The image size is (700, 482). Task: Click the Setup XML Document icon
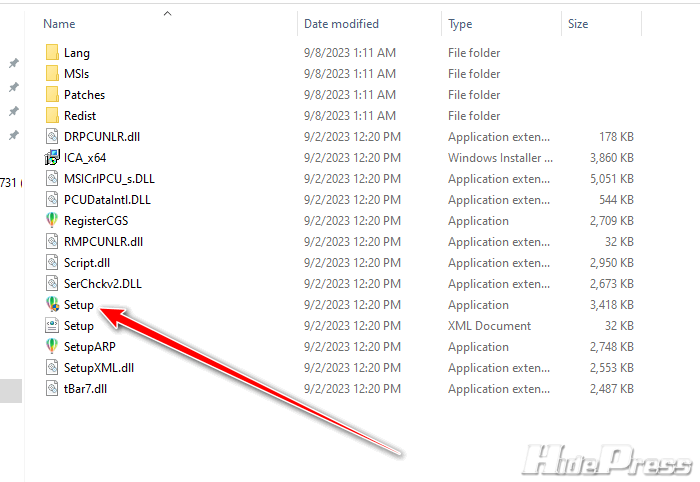[x=53, y=326]
